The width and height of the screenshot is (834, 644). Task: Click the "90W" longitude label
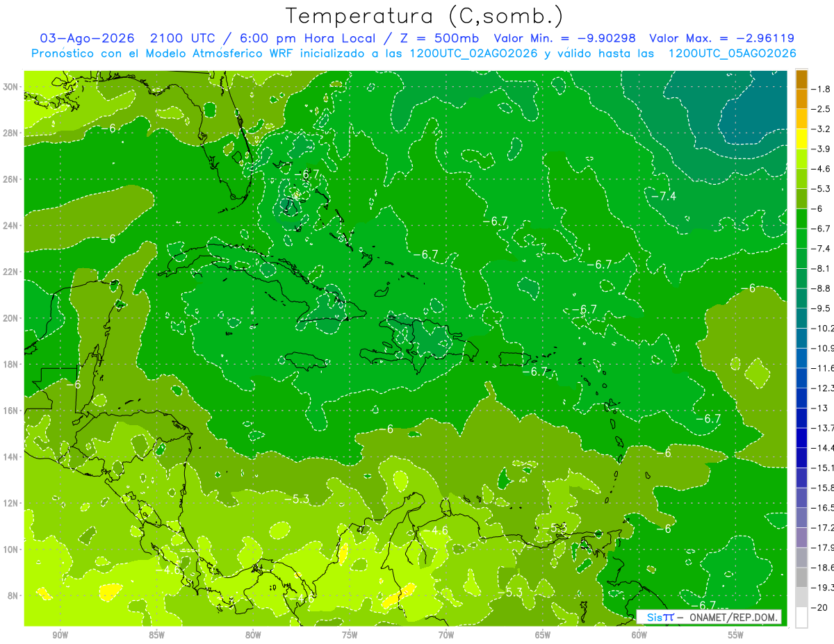tap(60, 635)
